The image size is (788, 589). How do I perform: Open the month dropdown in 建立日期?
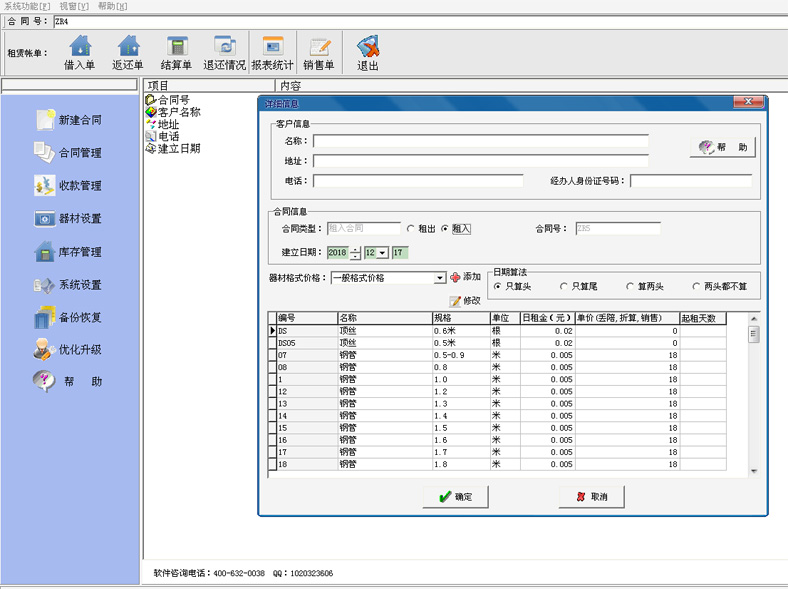(x=382, y=253)
